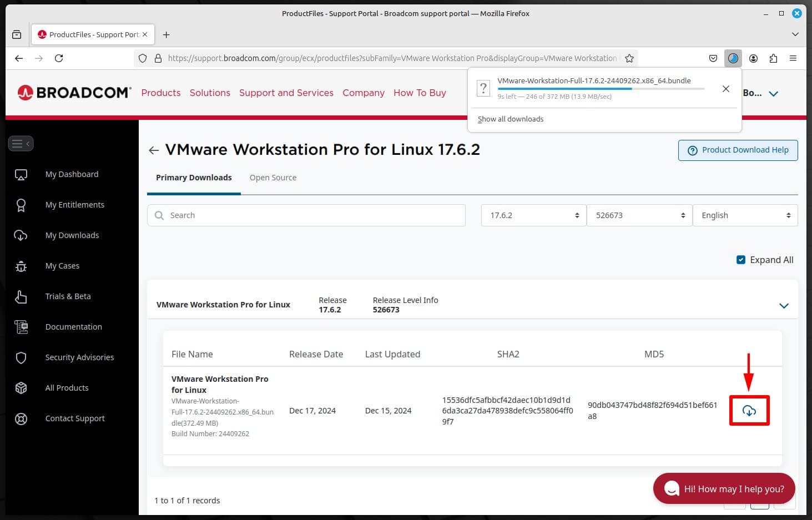
Task: Click the download icon highlighted in red
Action: coord(749,411)
